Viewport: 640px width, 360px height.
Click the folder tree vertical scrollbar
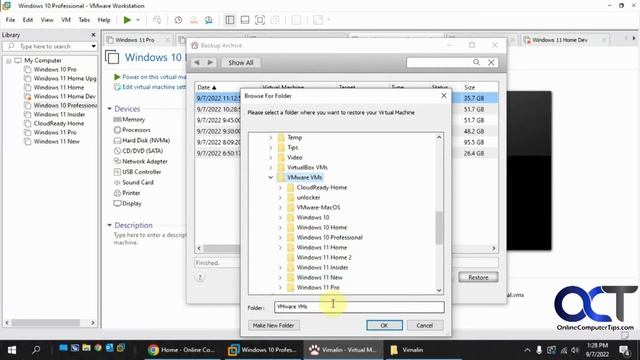(x=439, y=228)
